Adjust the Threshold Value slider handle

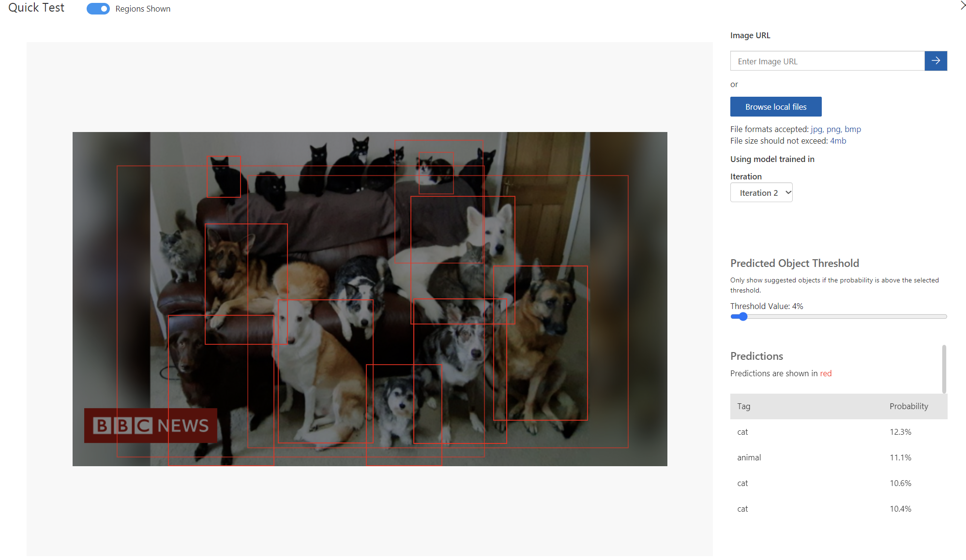[743, 317]
